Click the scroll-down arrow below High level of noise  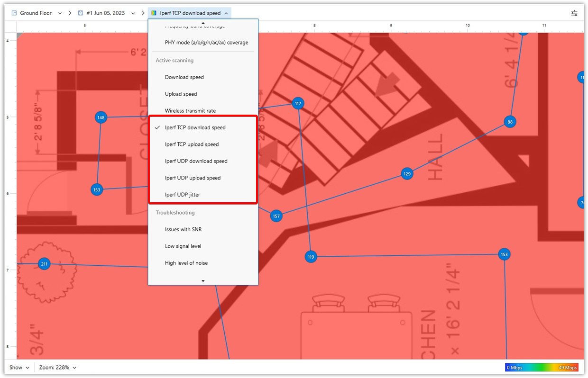(x=203, y=280)
